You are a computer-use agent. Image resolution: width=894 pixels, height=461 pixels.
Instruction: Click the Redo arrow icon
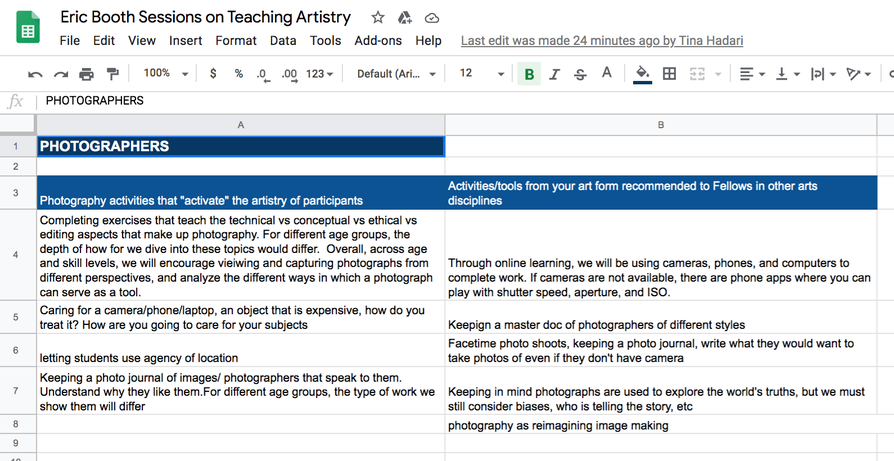pyautogui.click(x=60, y=74)
